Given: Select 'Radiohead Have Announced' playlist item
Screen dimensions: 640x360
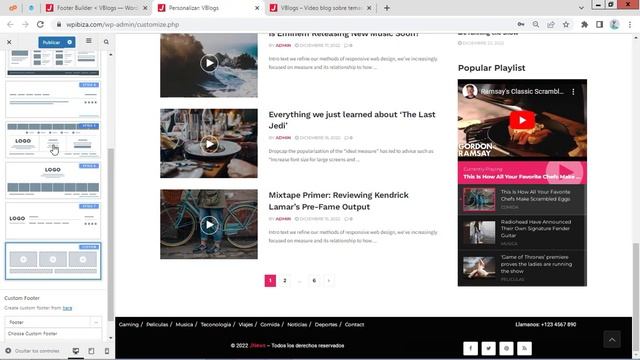Looking at the screenshot, I should click(522, 232).
